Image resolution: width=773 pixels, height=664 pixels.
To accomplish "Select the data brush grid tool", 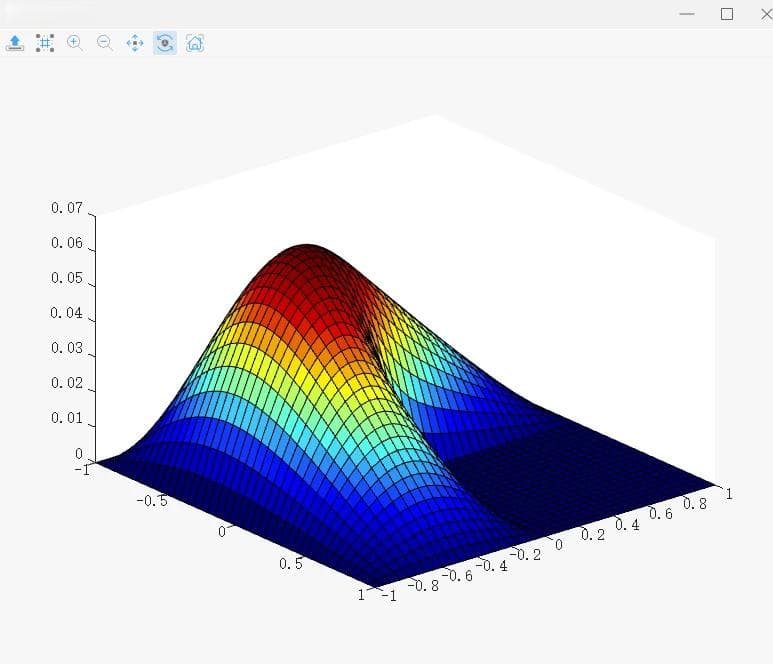I will pos(45,43).
